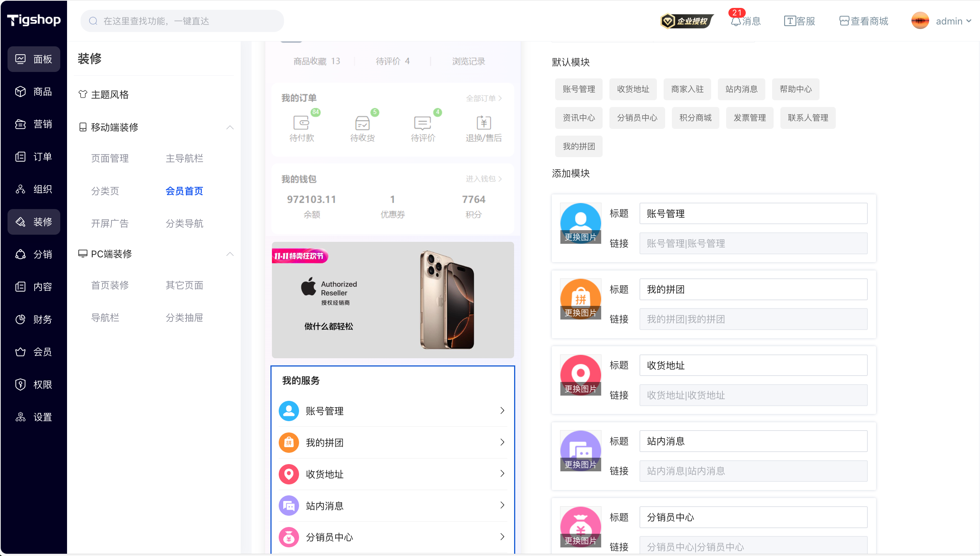Select the 组织 organization sidebar item

point(34,189)
